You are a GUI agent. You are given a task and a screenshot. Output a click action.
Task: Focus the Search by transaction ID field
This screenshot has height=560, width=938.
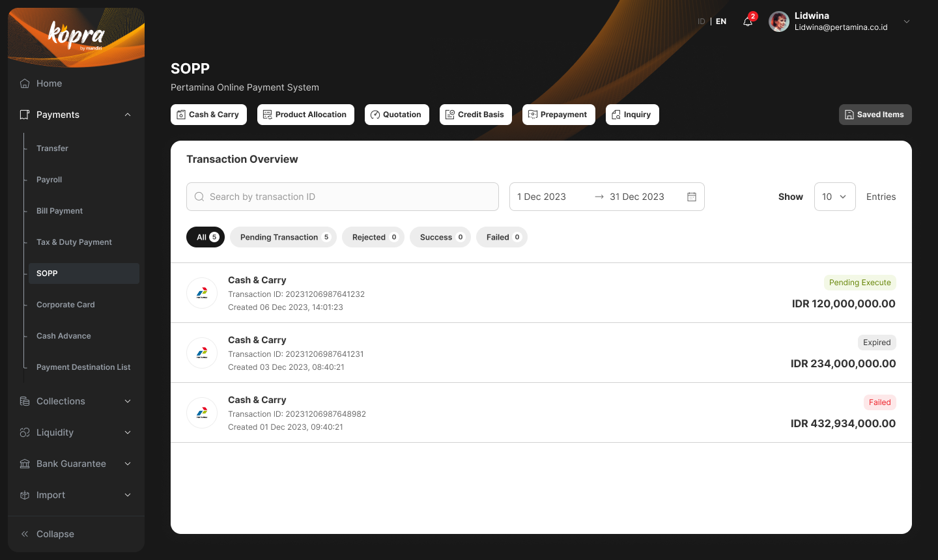coord(342,197)
